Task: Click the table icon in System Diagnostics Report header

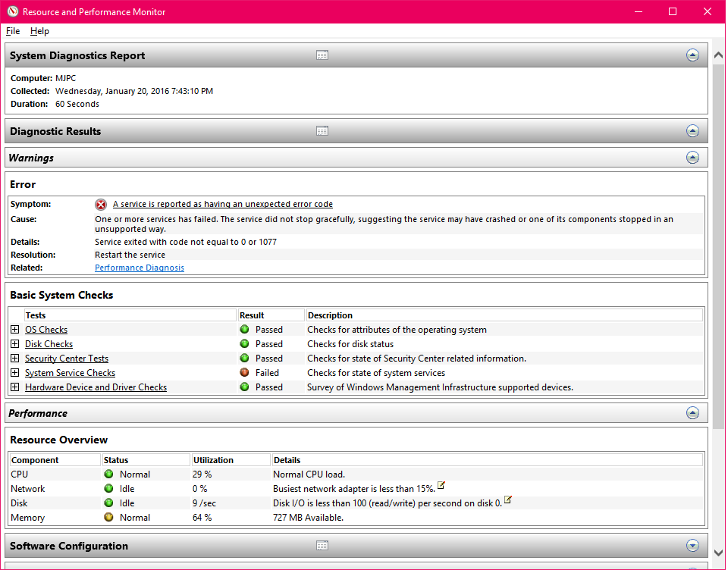Action: point(322,55)
